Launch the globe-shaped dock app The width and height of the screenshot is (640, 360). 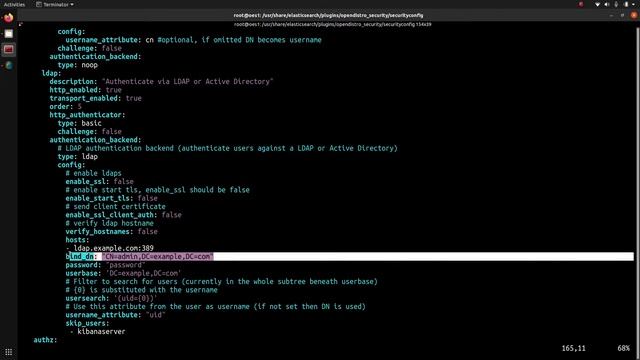pyautogui.click(x=9, y=65)
